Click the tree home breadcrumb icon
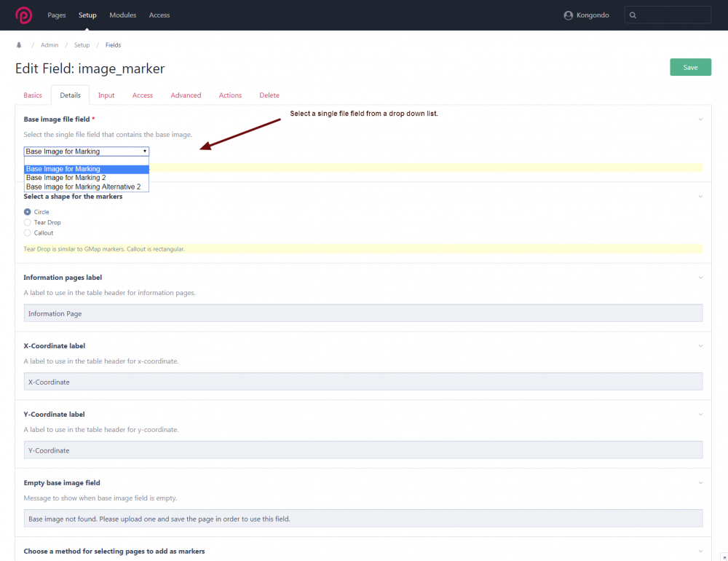 tap(19, 45)
